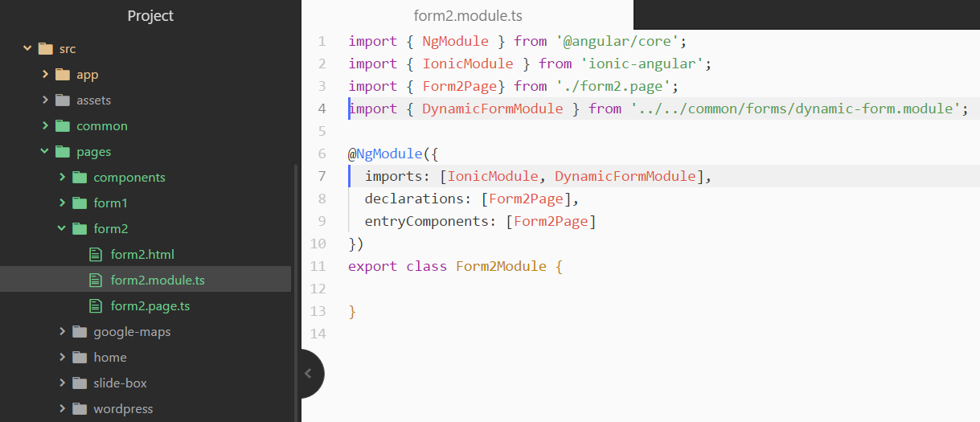Place cursor on './form2.page' string
Image resolution: width=980 pixels, height=422 pixels.
coord(613,86)
